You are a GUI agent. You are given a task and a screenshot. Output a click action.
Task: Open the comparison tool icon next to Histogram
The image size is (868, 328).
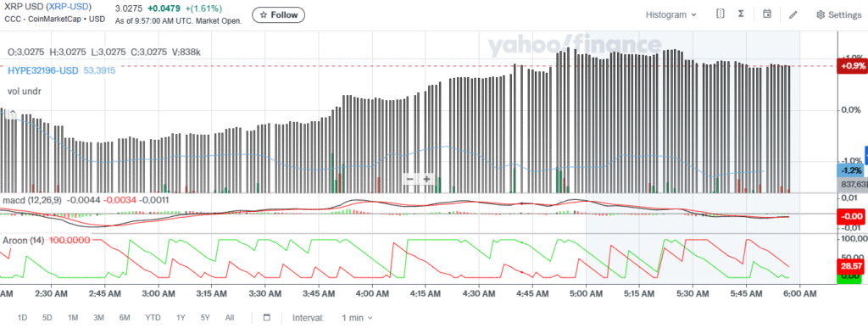720,14
